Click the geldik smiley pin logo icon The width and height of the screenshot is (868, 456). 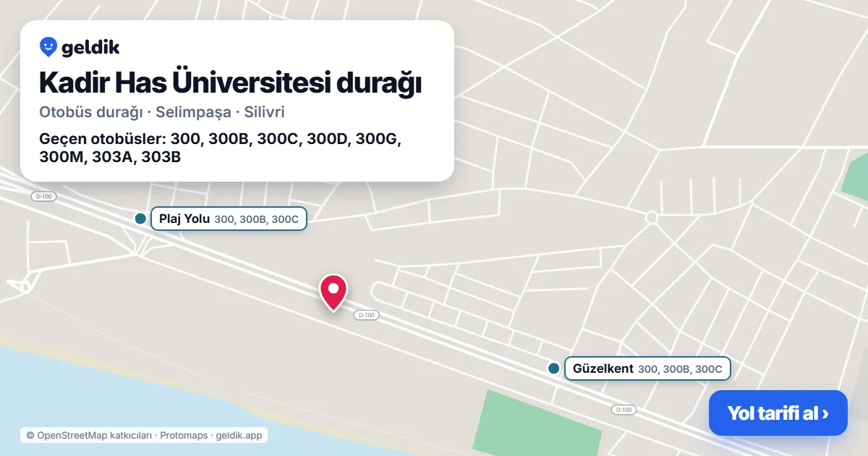tap(48, 48)
